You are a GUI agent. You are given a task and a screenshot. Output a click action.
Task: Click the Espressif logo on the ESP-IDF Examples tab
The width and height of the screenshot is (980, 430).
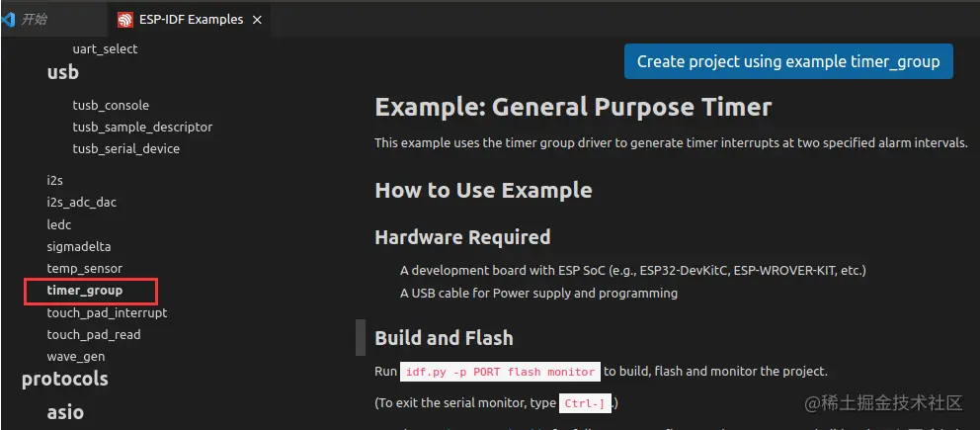pyautogui.click(x=124, y=20)
